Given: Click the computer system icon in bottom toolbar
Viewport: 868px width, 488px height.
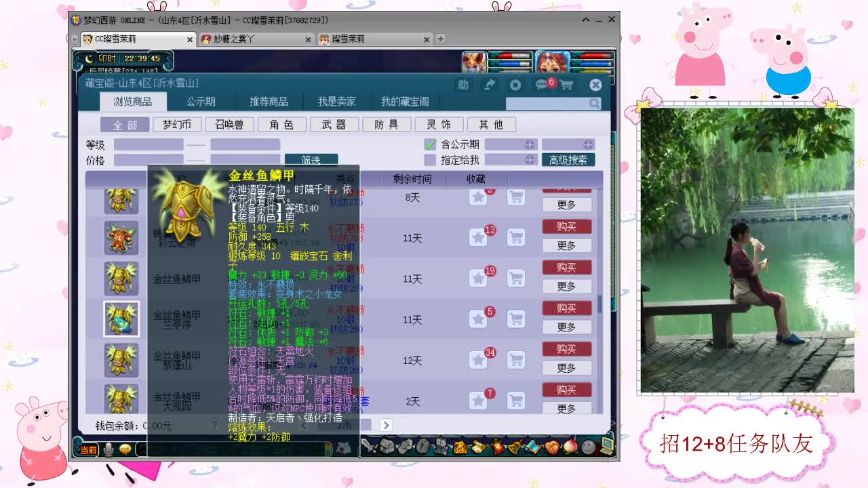Looking at the screenshot, I should click(607, 447).
